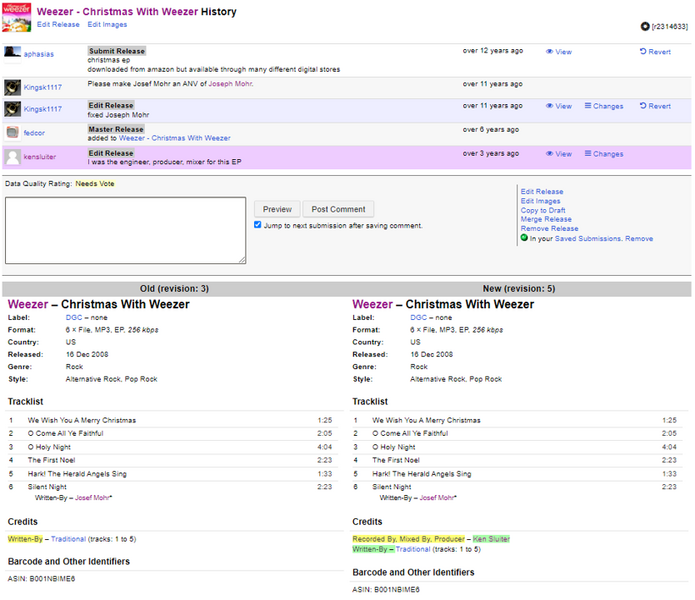Show Changes for kensluiter's Edit Release
This screenshot has height=600, width=695.
[x=603, y=154]
